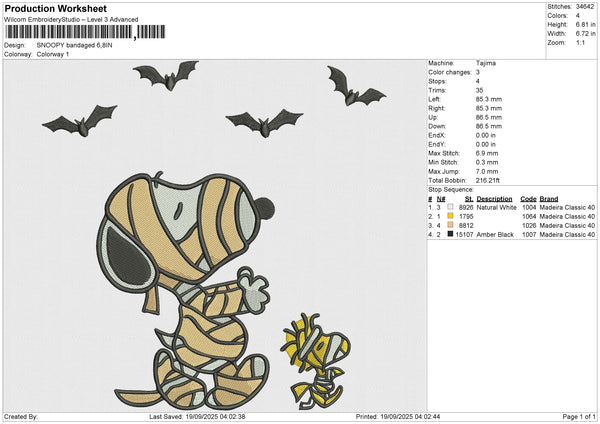Click the Amber Black color swatch

click(450, 234)
